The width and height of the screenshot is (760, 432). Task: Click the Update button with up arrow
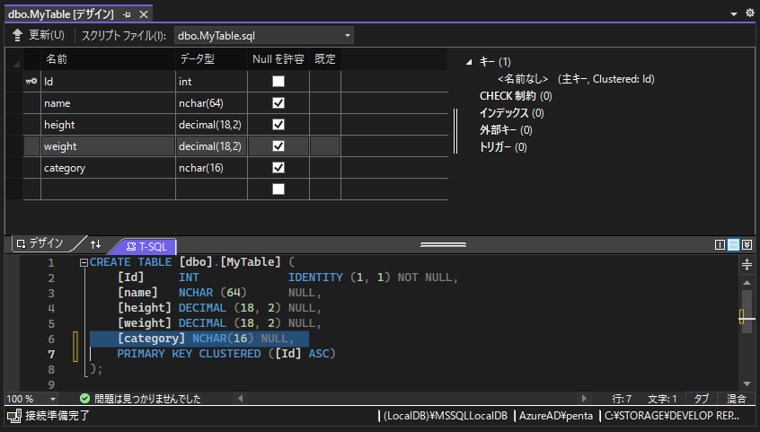click(x=38, y=35)
